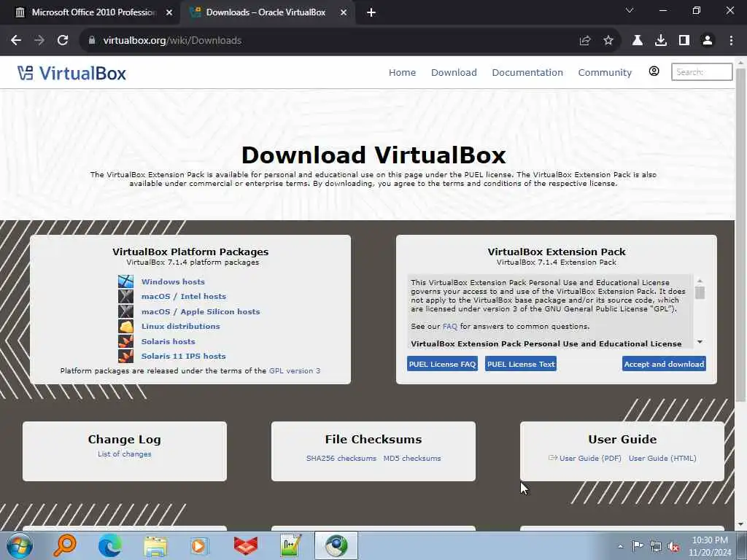Open the List of changes link
Image resolution: width=747 pixels, height=560 pixels.
click(x=124, y=454)
